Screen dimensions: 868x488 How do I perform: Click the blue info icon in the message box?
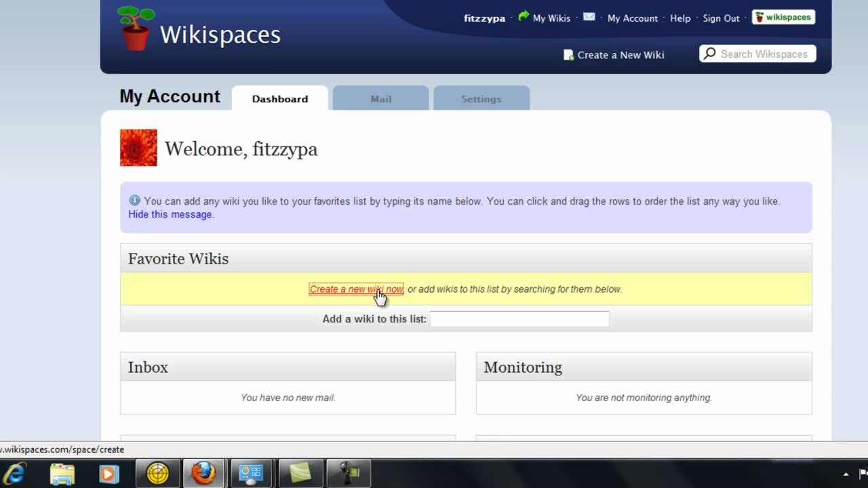[134, 201]
